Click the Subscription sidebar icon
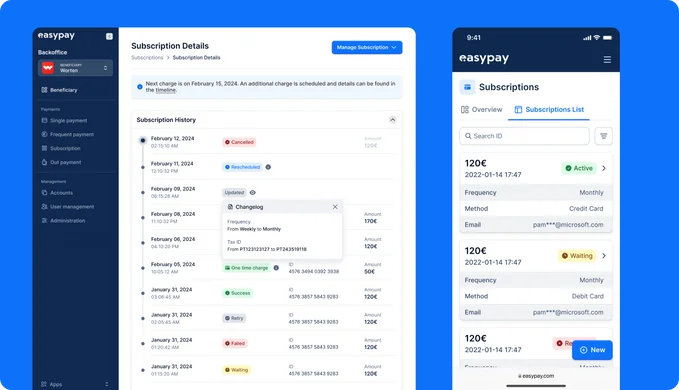 coord(44,148)
